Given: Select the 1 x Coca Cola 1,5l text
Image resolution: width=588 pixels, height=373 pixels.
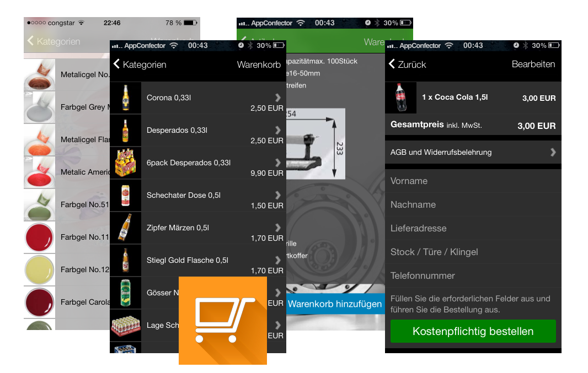Looking at the screenshot, I should [x=455, y=98].
